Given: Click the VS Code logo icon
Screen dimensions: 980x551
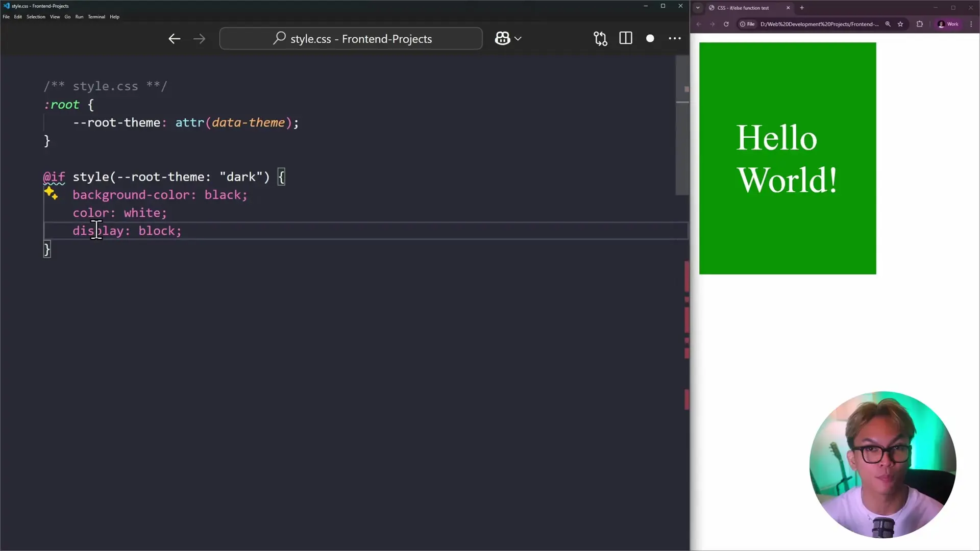Looking at the screenshot, I should click(x=6, y=6).
